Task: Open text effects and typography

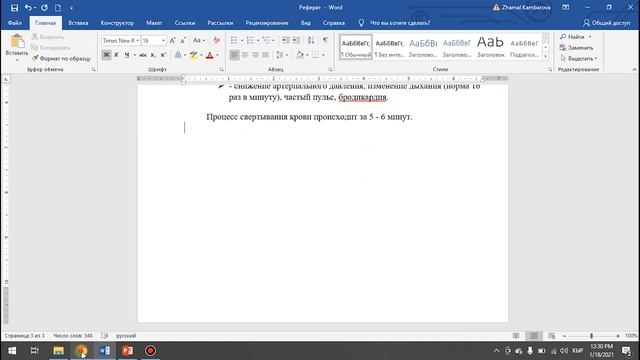Action: (x=178, y=55)
